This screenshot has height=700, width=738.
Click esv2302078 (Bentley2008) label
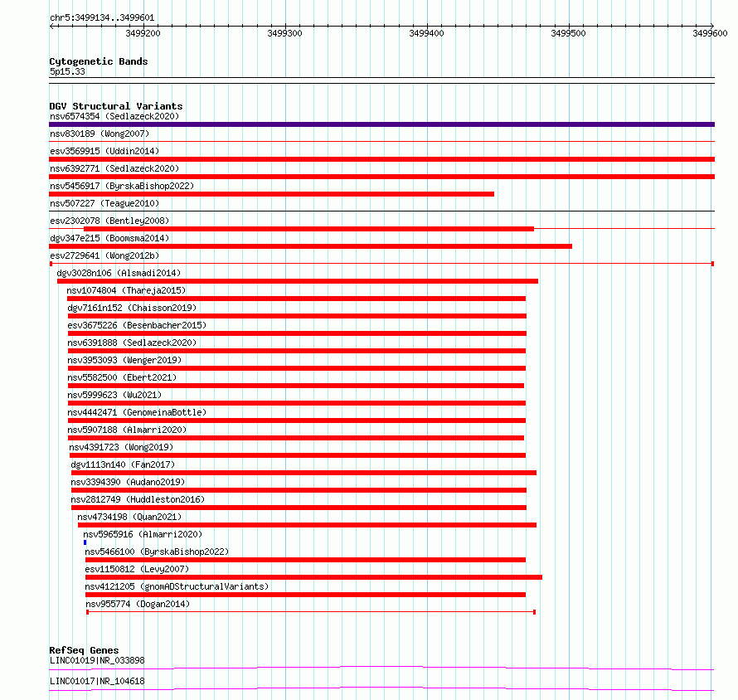pos(109,221)
